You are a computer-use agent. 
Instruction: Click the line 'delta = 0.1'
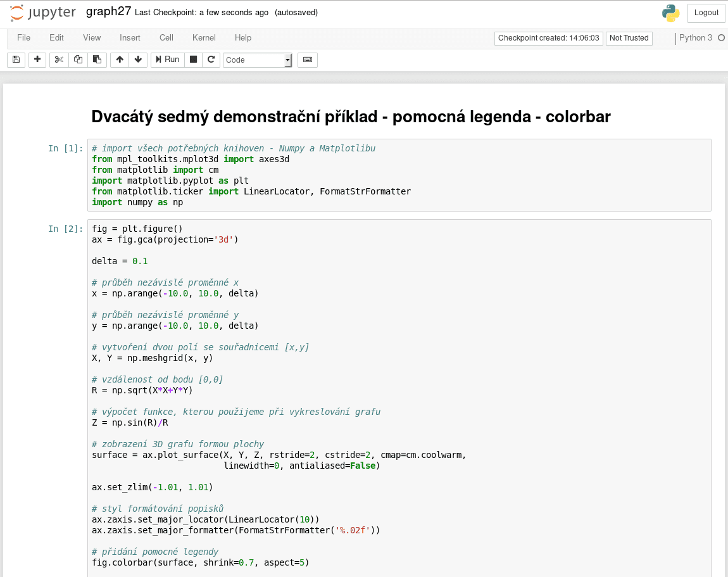(120, 261)
